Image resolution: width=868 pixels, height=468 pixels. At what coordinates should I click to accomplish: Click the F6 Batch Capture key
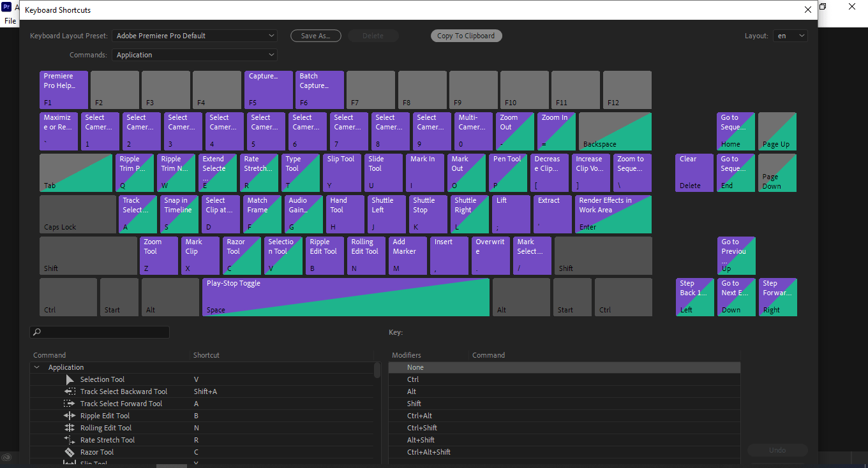(320, 90)
